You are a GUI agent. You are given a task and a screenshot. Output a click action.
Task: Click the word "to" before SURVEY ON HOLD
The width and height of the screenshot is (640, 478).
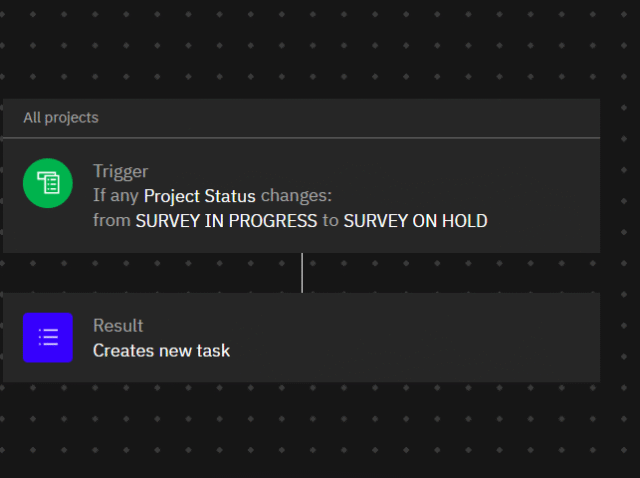(x=330, y=221)
